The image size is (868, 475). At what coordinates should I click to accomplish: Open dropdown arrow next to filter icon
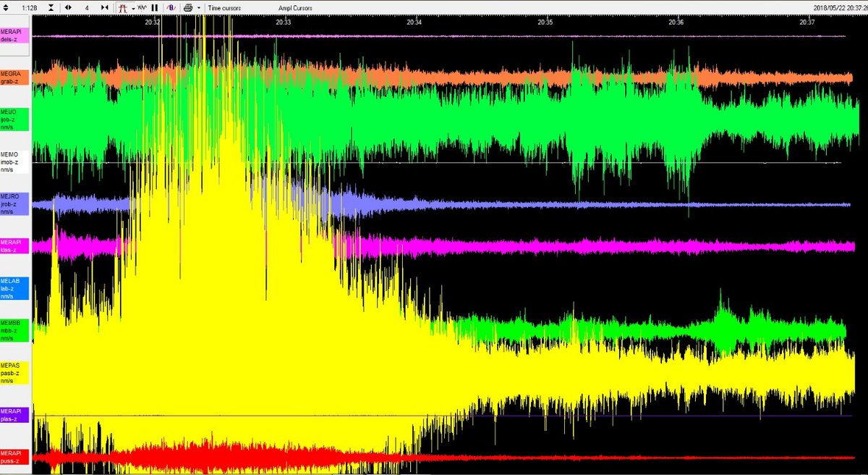(x=132, y=7)
